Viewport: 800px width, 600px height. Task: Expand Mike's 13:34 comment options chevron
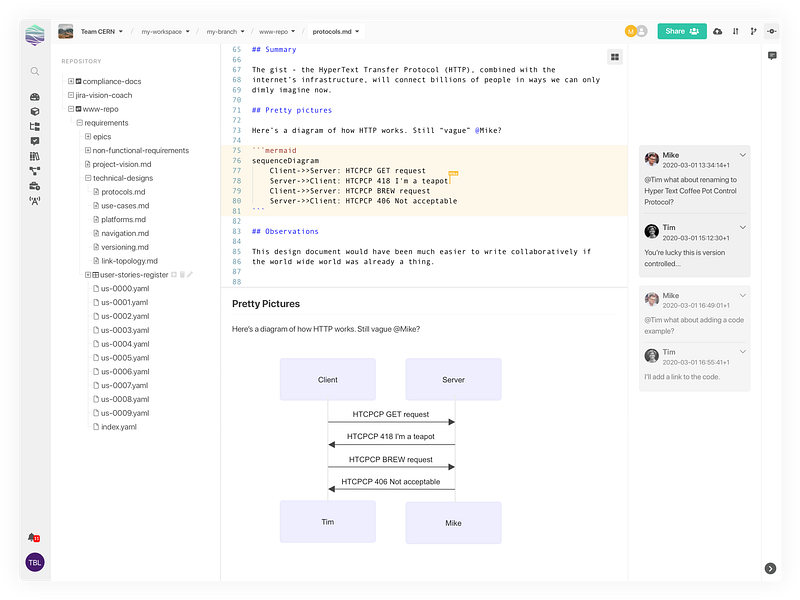pos(742,155)
